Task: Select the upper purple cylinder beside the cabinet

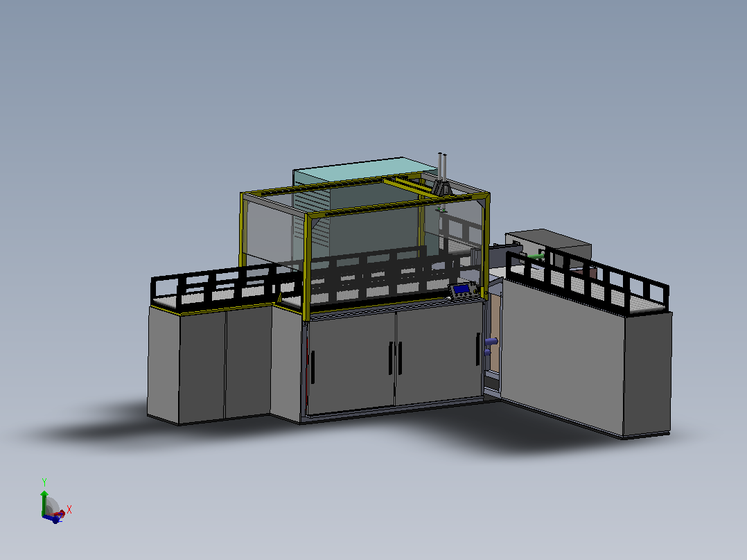Action: 491,341
